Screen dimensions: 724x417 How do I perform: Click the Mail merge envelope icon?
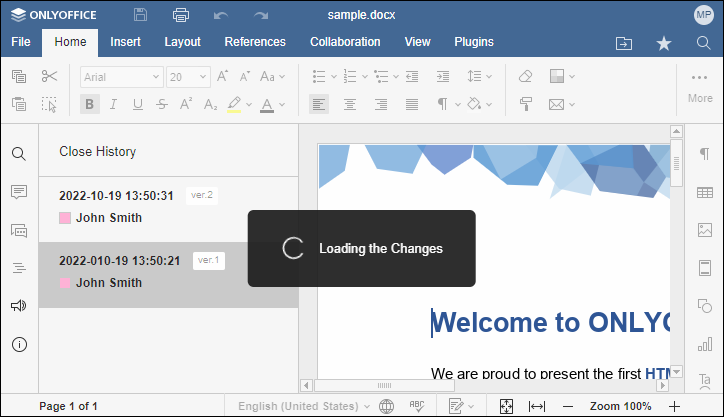coord(556,104)
